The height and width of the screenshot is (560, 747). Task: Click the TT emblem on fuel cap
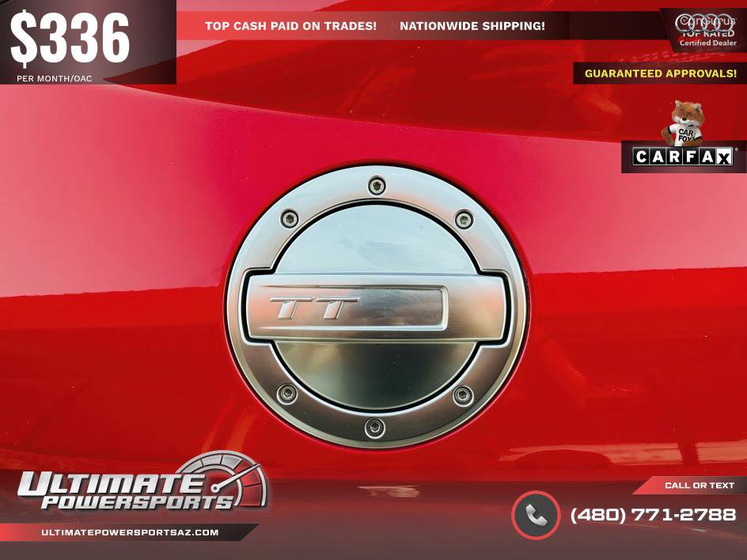(314, 308)
